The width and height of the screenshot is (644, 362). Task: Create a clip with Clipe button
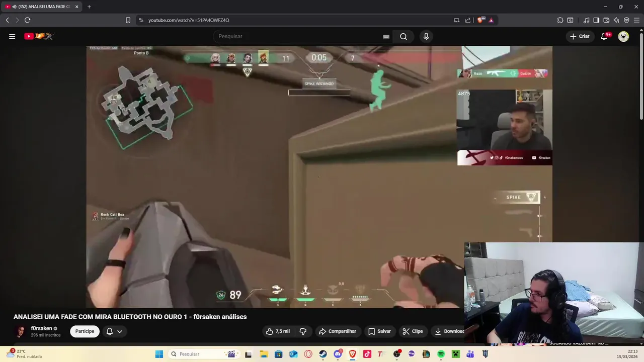[413, 331]
